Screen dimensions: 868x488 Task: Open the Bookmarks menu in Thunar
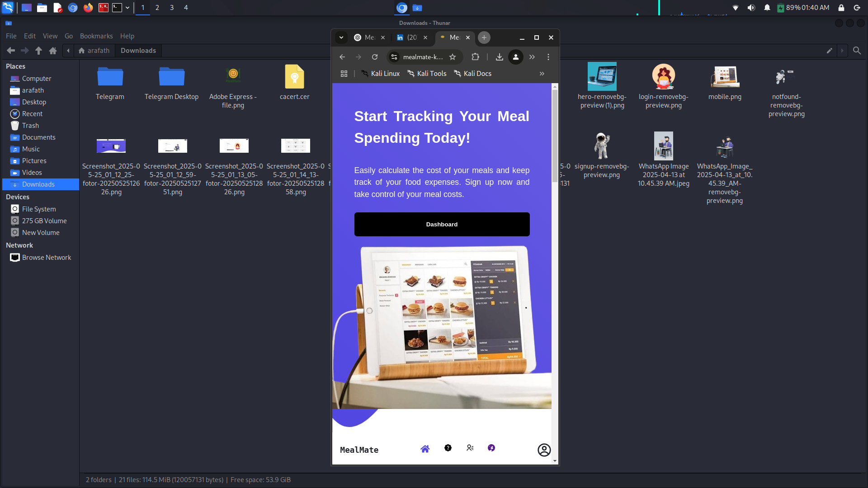[96, 36]
